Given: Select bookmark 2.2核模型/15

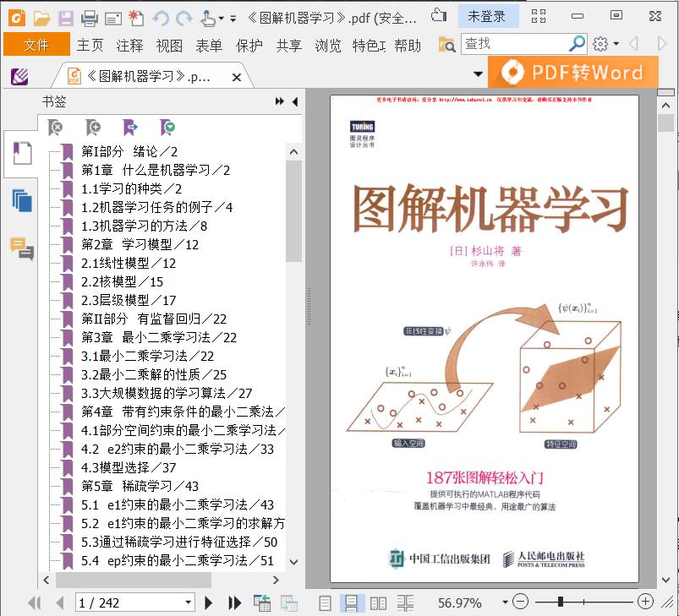Looking at the screenshot, I should 122,281.
